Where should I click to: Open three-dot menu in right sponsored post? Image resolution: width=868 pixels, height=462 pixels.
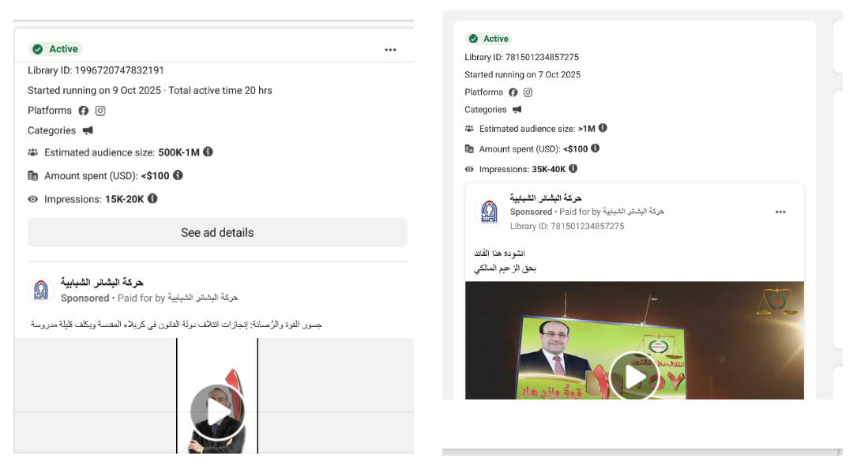[780, 212]
